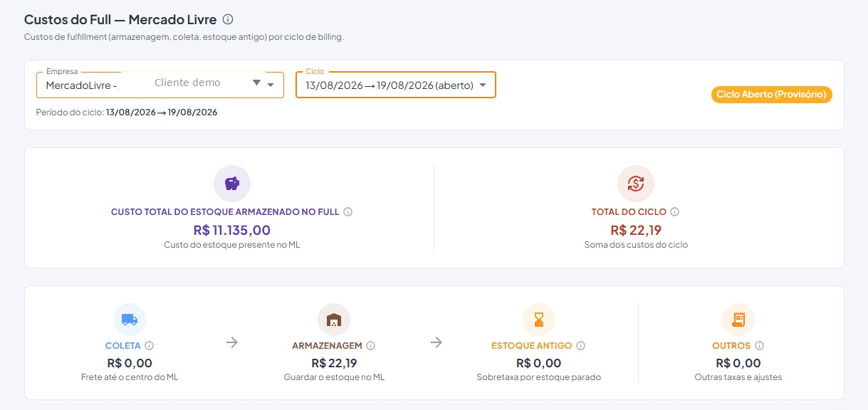Screen dimensions: 868x410
Task: Click the Total do Ciclo money cycle icon
Action: 636,184
